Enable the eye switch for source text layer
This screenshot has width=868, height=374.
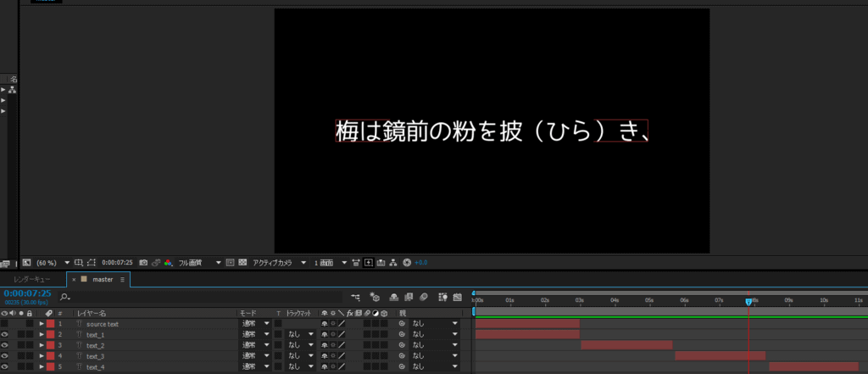(5, 324)
